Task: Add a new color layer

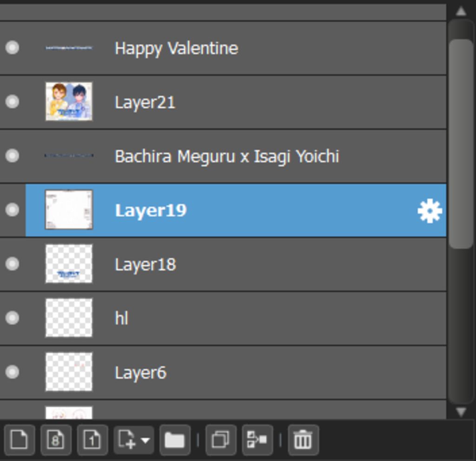Action: [x=19, y=439]
